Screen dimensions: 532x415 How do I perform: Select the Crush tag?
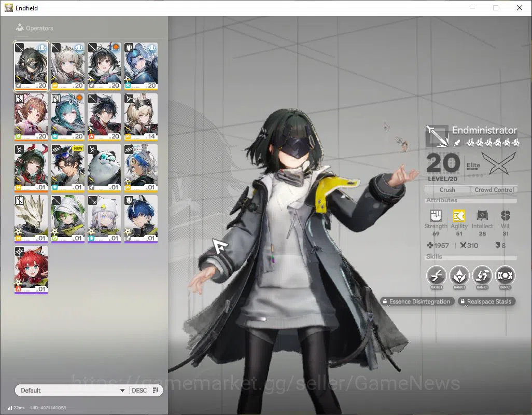pyautogui.click(x=447, y=190)
